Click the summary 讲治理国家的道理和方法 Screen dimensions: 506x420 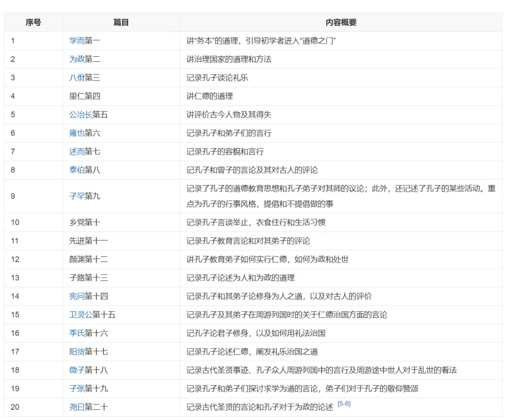click(x=229, y=59)
